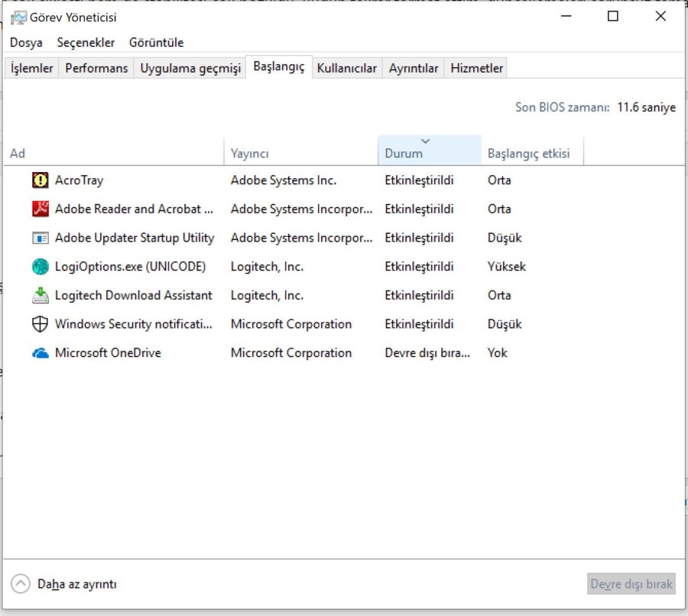Click the 11.6 saniye BIOS time value
Viewport: 688px width, 616px height.
[646, 108]
